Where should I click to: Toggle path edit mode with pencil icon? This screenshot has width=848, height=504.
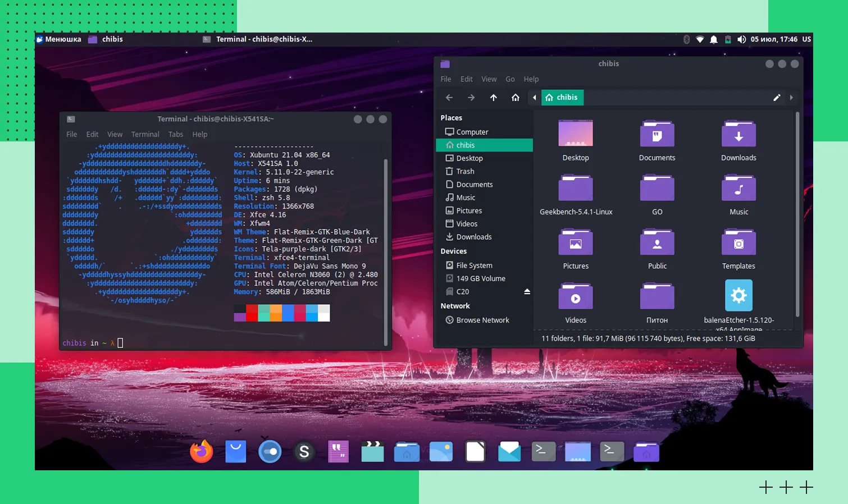point(777,98)
